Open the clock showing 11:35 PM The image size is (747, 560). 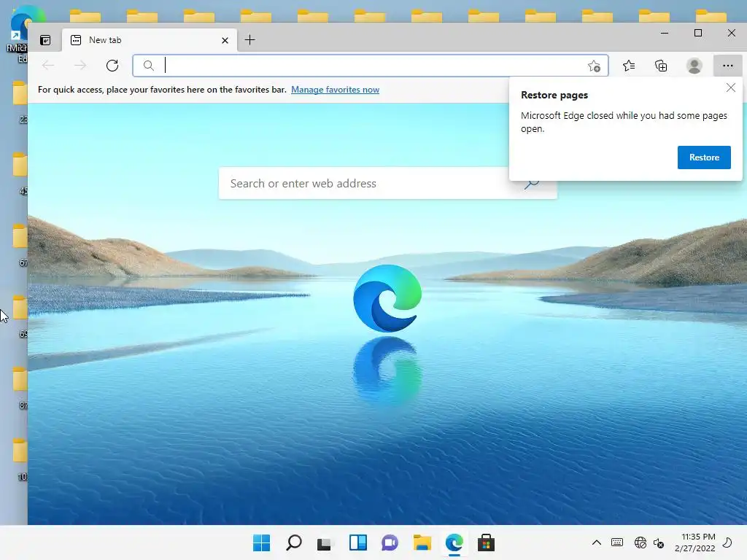point(695,542)
